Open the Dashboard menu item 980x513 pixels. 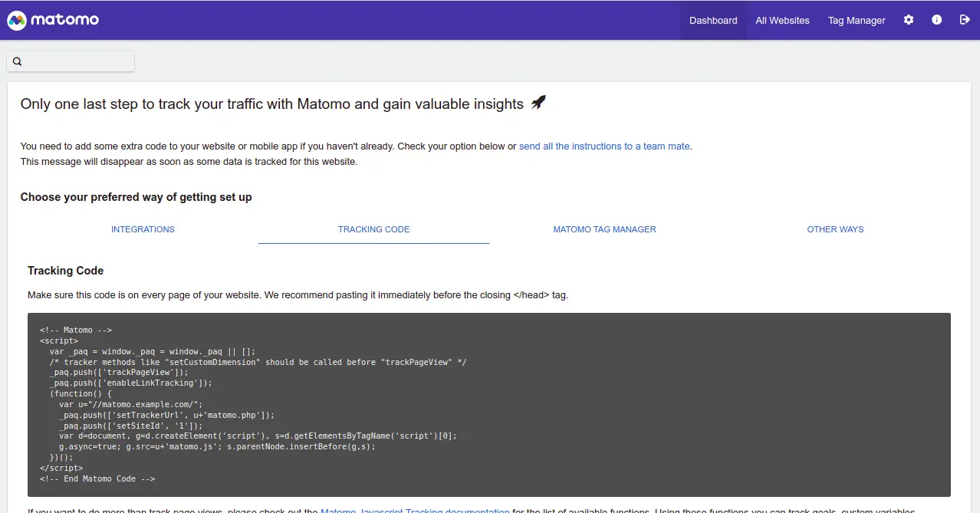(x=713, y=21)
